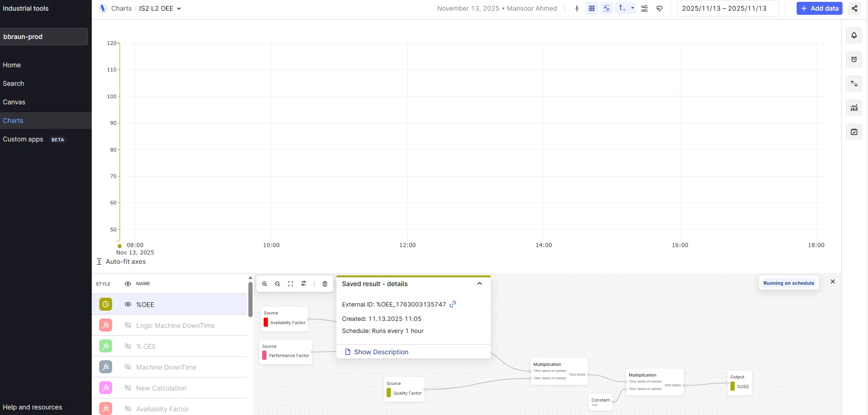This screenshot has width=868, height=415.
Task: Show the Availabilty Factor series
Action: [128, 409]
